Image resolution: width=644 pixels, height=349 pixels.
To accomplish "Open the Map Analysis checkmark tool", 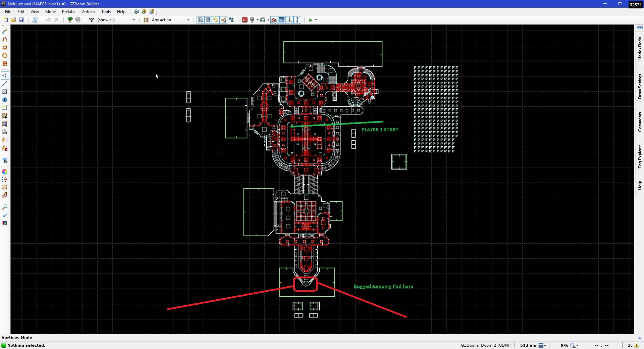I will point(5,215).
